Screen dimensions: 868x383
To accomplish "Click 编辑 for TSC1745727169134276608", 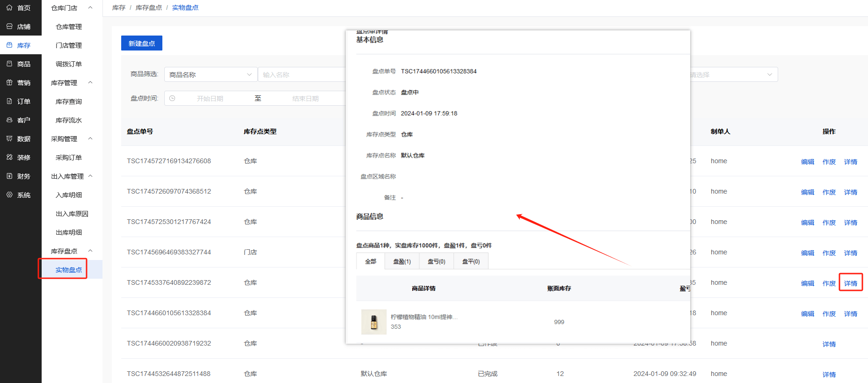I will pos(808,162).
